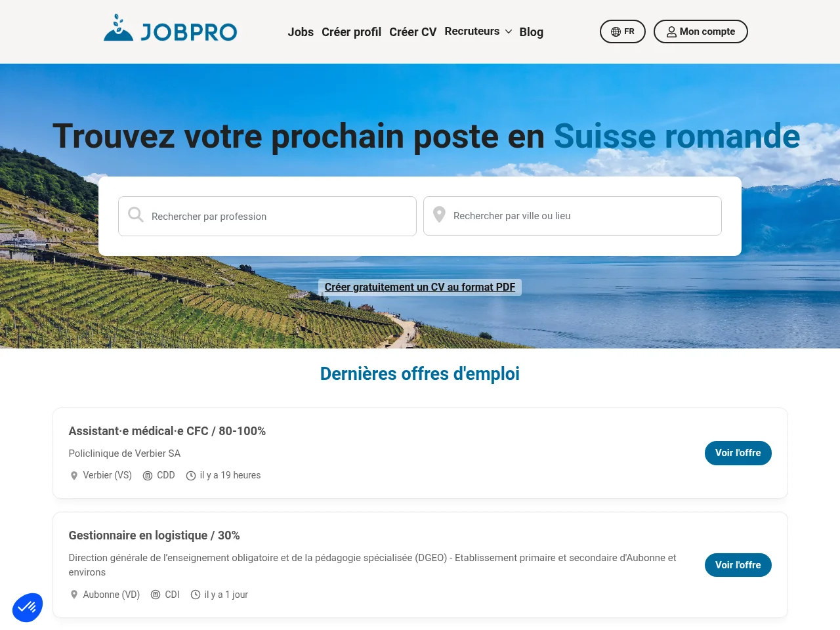Click the magnifier icon in the profession search
The image size is (840, 630).
(x=136, y=215)
